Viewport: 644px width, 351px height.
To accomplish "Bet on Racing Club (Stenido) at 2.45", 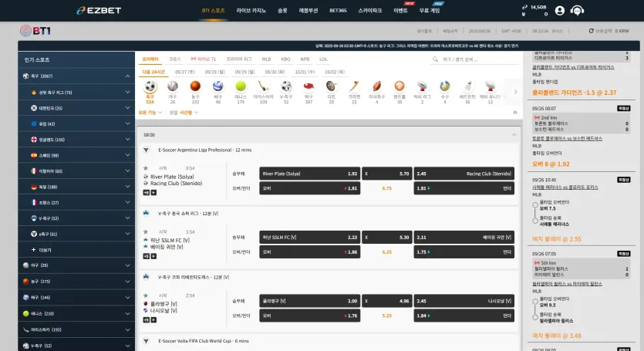I will pyautogui.click(x=464, y=174).
